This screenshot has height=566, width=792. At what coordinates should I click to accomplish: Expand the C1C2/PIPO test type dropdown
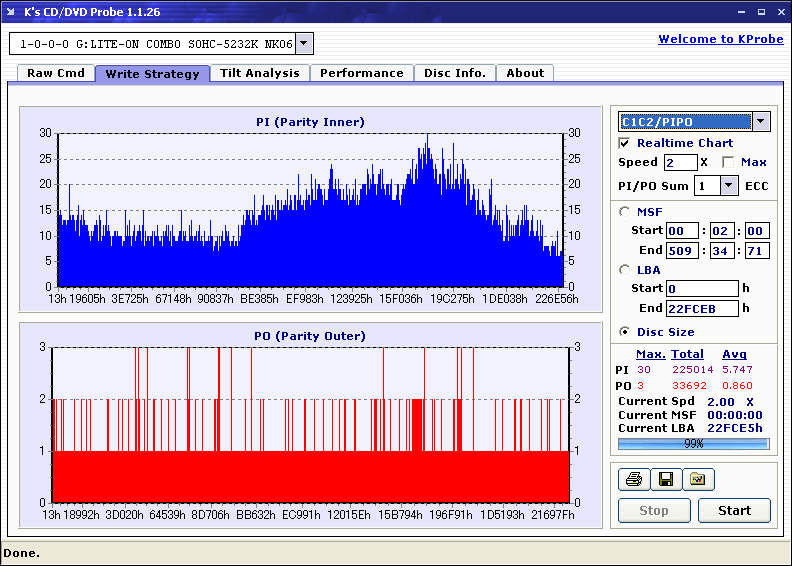point(761,122)
